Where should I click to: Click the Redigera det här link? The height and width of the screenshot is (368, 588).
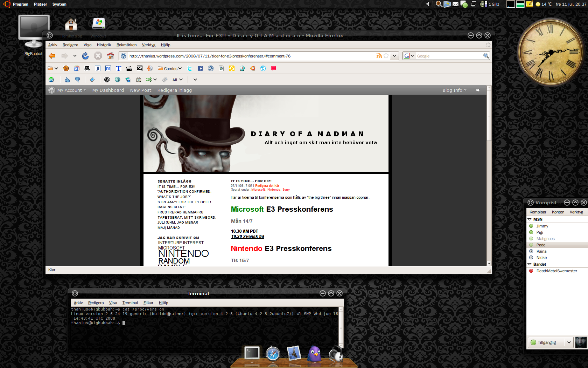(x=267, y=186)
